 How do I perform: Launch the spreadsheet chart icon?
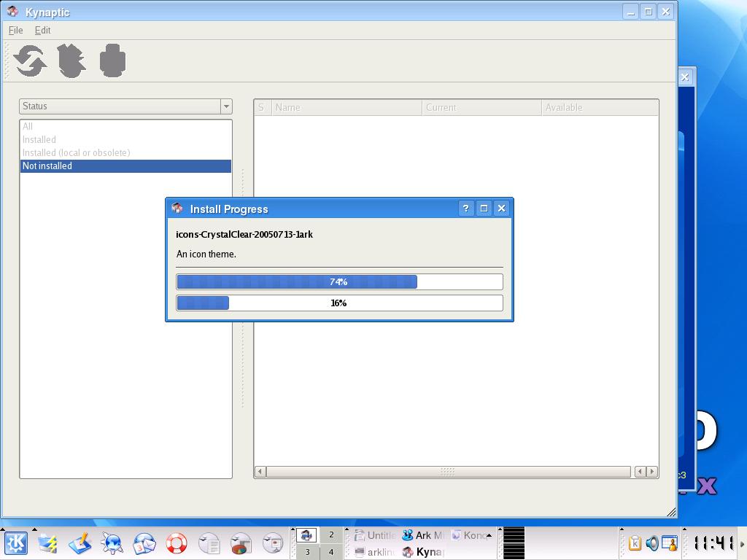tap(241, 543)
